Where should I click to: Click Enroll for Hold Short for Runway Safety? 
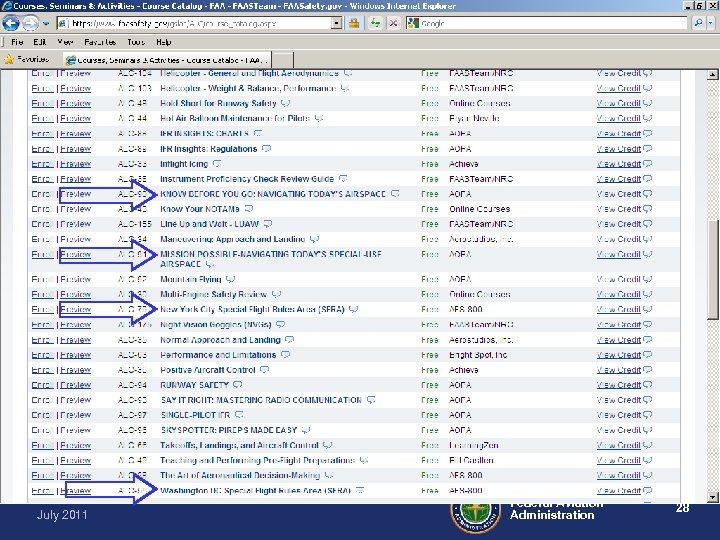42,104
